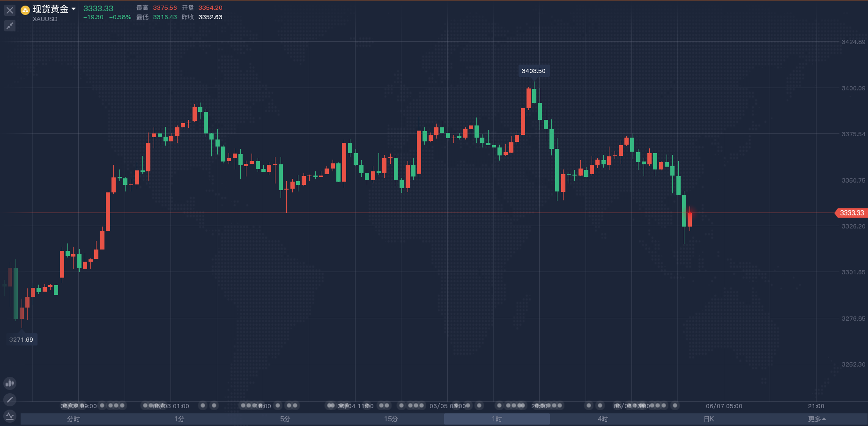Select the 4时 timeframe tab
The image size is (868, 426).
[603, 419]
